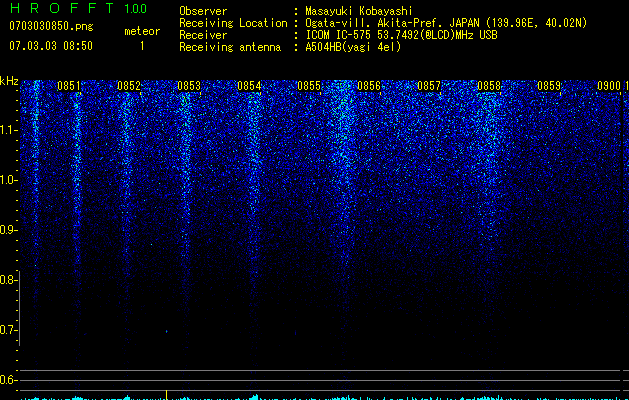The image size is (629, 400).
Task: Click the 0857 time marker
Action: 429,86
